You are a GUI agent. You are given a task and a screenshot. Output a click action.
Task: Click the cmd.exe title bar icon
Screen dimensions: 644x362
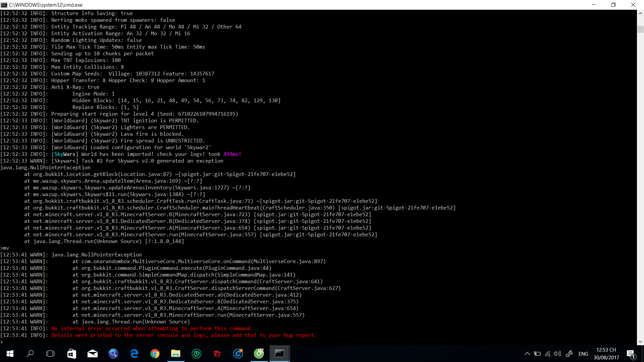click(4, 5)
